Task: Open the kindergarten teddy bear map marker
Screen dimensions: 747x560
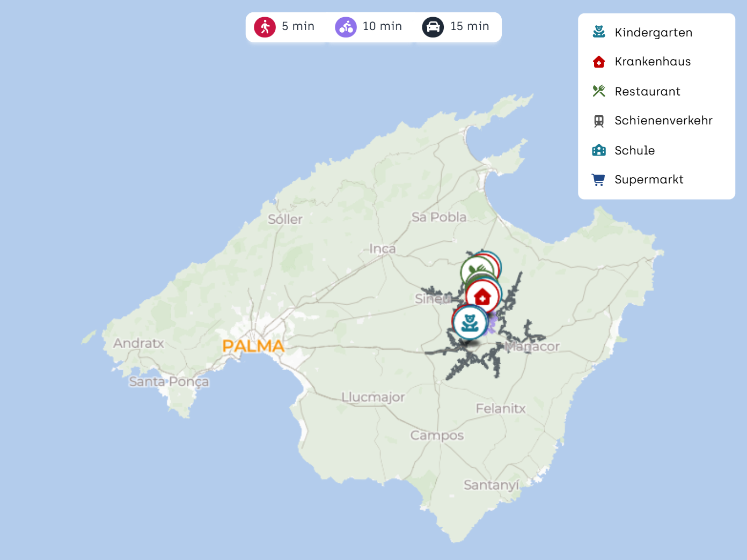Action: [470, 322]
